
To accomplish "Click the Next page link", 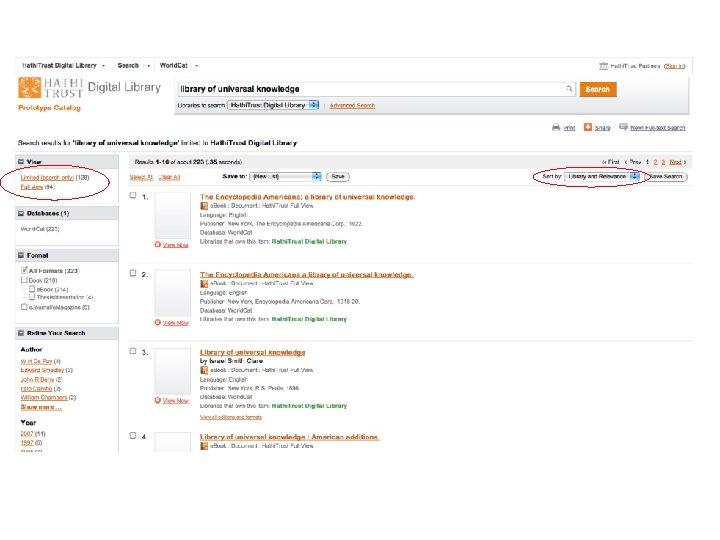I will pyautogui.click(x=675, y=162).
